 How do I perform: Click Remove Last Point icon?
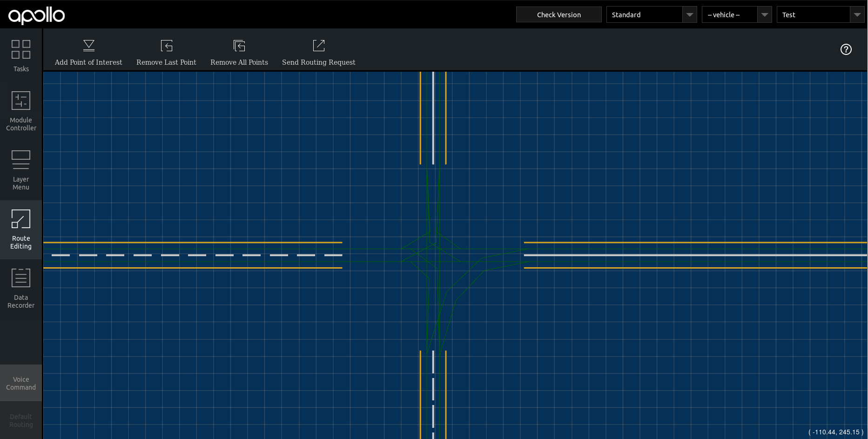click(x=167, y=46)
